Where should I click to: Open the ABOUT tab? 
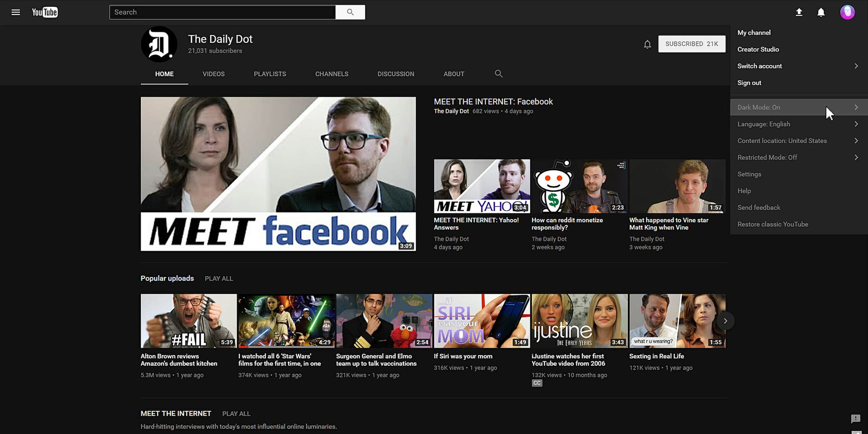454,74
